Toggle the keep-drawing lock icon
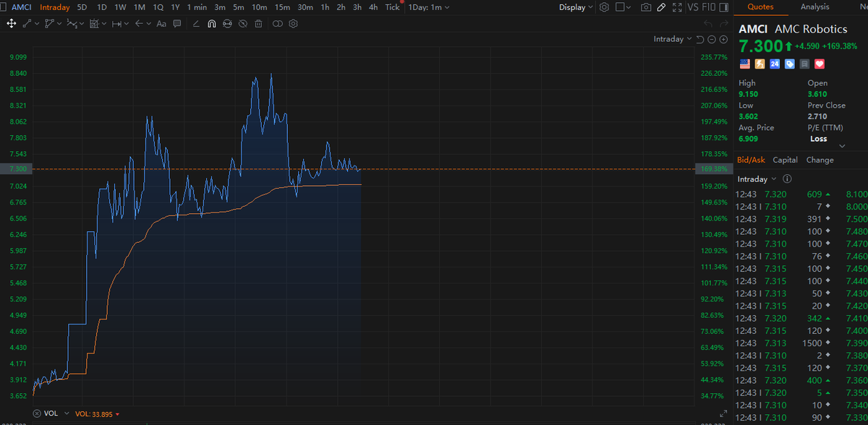The image size is (868, 425). tap(227, 23)
